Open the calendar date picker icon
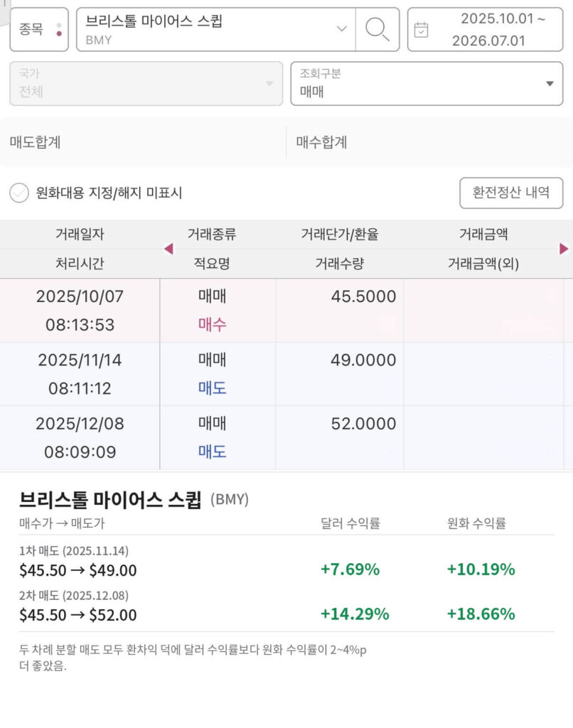The height and width of the screenshot is (728, 573). click(421, 30)
